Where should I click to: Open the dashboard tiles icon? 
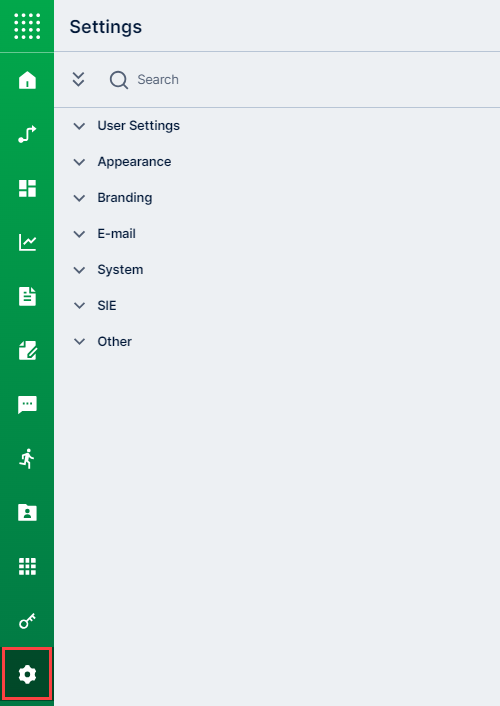(27, 188)
